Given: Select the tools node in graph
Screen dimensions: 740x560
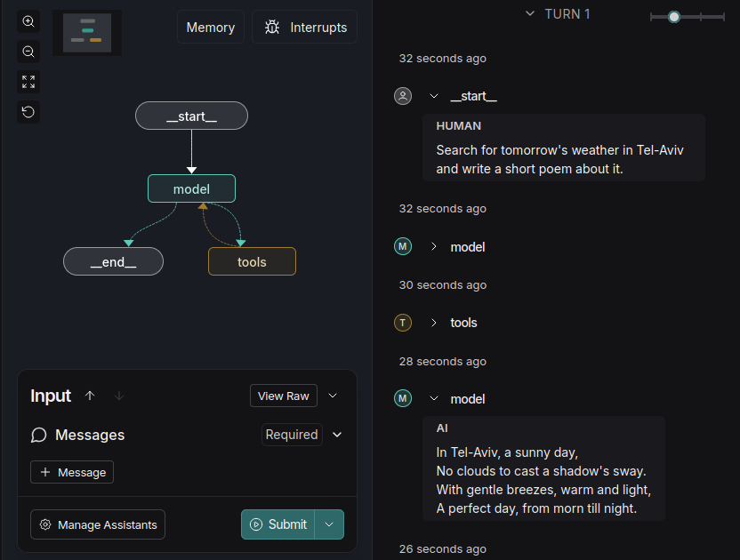Looking at the screenshot, I should (x=252, y=261).
